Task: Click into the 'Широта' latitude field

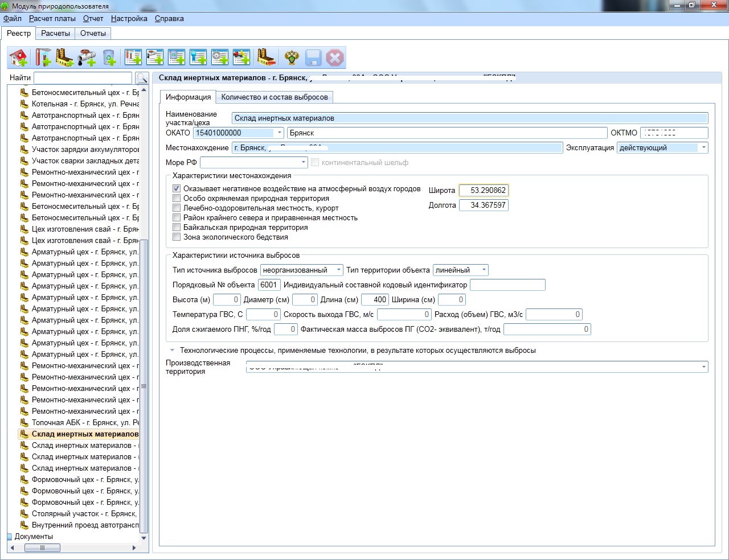Action: tap(484, 191)
